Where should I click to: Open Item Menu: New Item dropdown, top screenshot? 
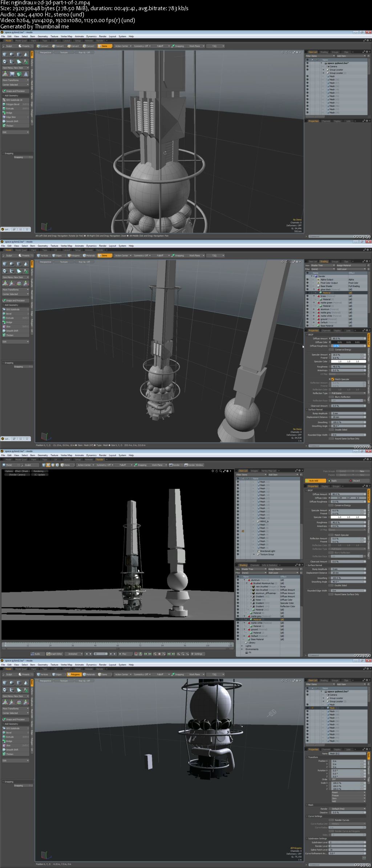[15, 68]
